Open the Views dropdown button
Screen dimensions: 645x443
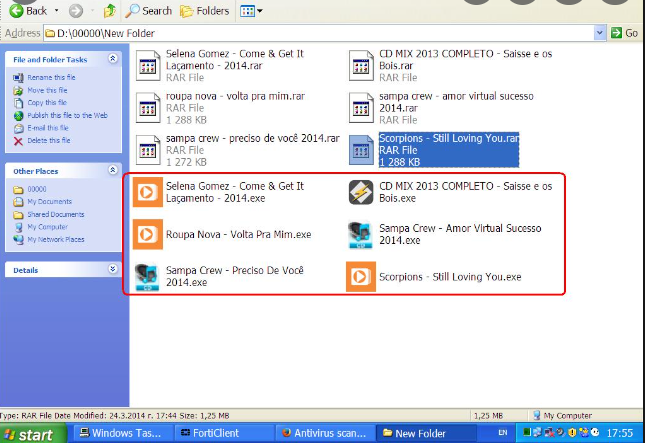click(x=251, y=11)
